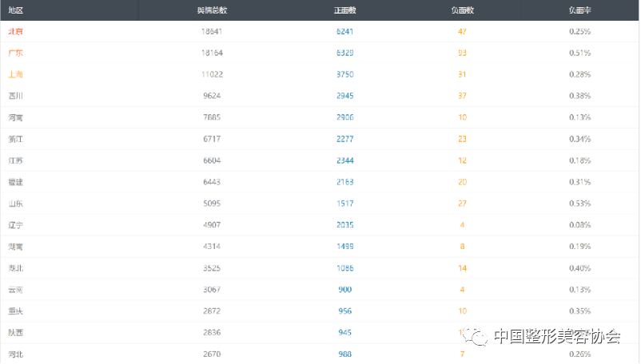Open positive count 2277 in 浙江 row
Viewport: 641px width, 364px height.
click(x=344, y=139)
